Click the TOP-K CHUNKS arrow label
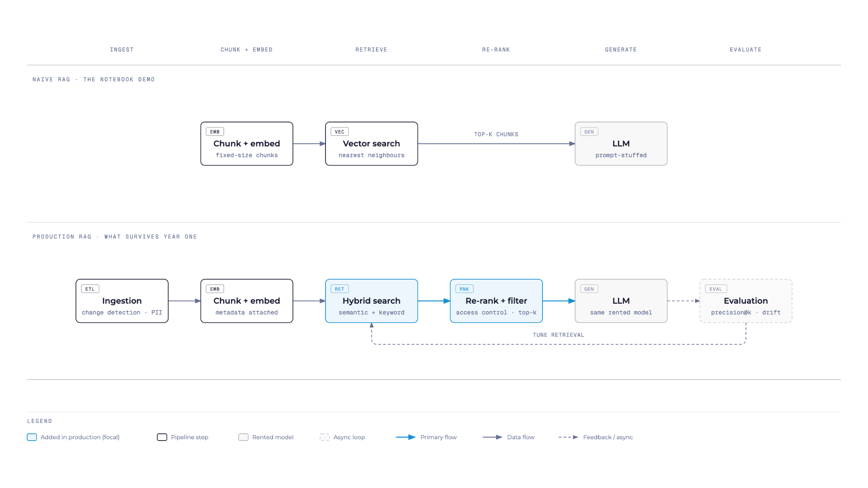Viewport: 868px width, 488px height. (x=496, y=134)
